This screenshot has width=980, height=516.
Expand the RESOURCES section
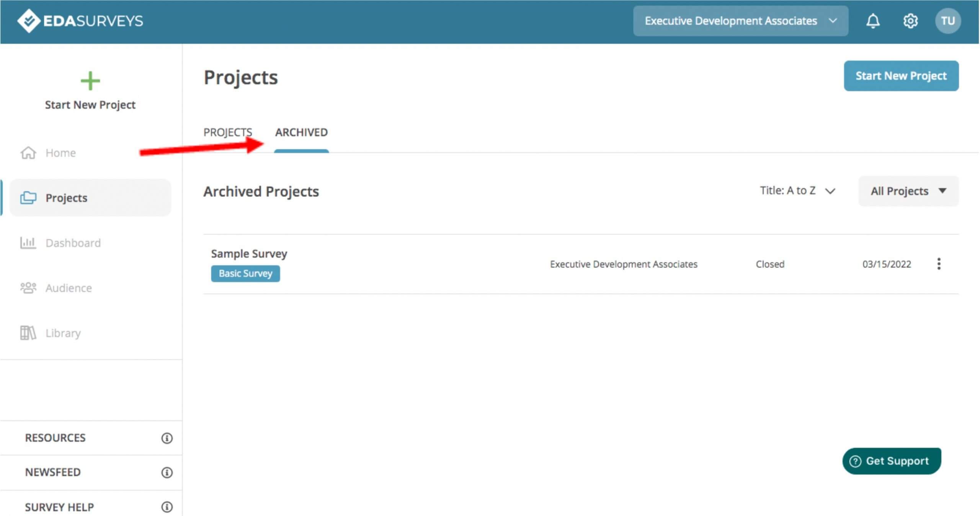[91, 438]
